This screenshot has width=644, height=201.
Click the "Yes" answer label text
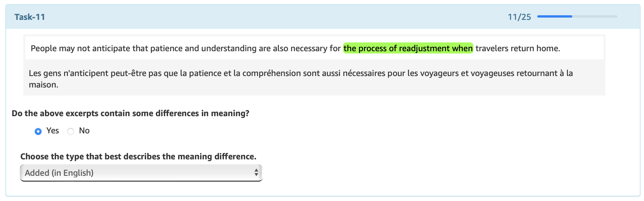(53, 131)
